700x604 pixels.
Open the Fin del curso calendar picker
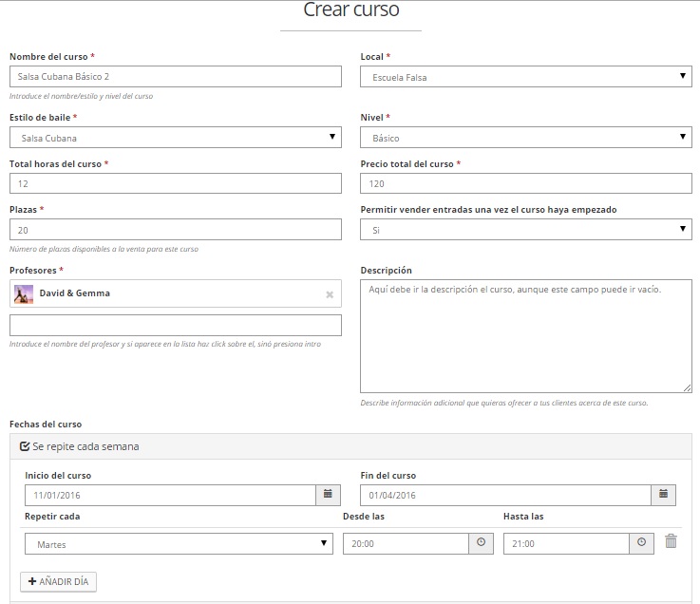(x=663, y=495)
